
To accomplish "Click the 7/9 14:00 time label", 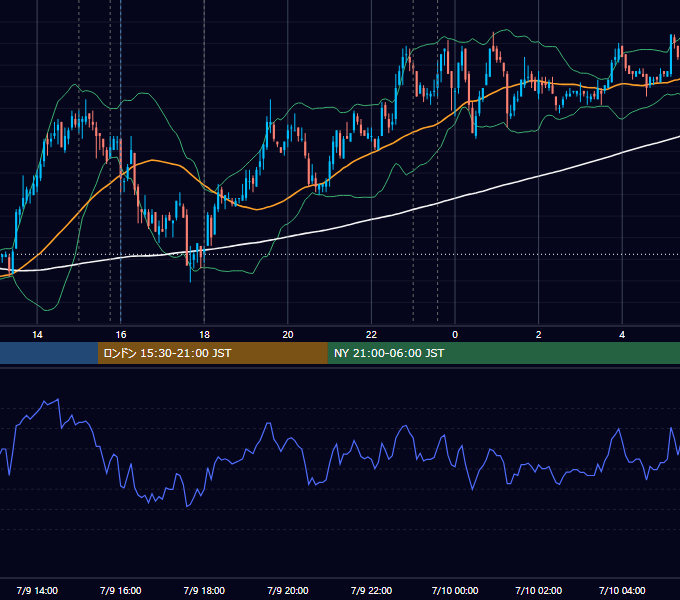I will (37, 590).
